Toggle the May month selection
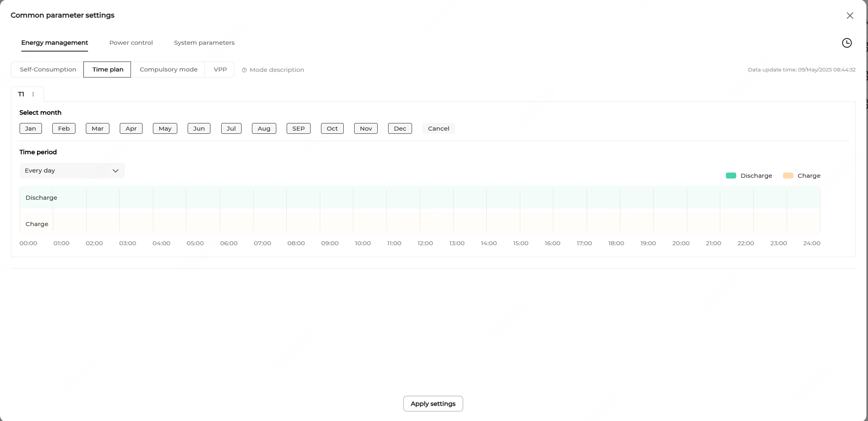The image size is (868, 421). [165, 129]
